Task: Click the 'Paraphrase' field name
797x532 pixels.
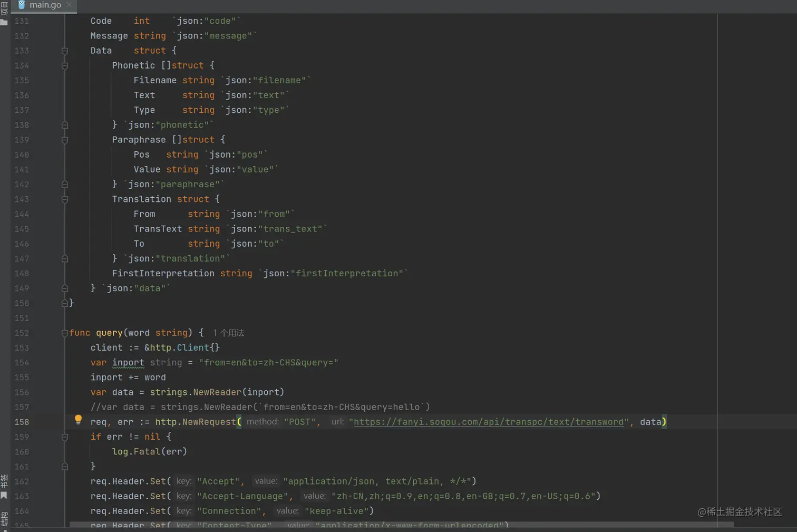Action: click(139, 140)
